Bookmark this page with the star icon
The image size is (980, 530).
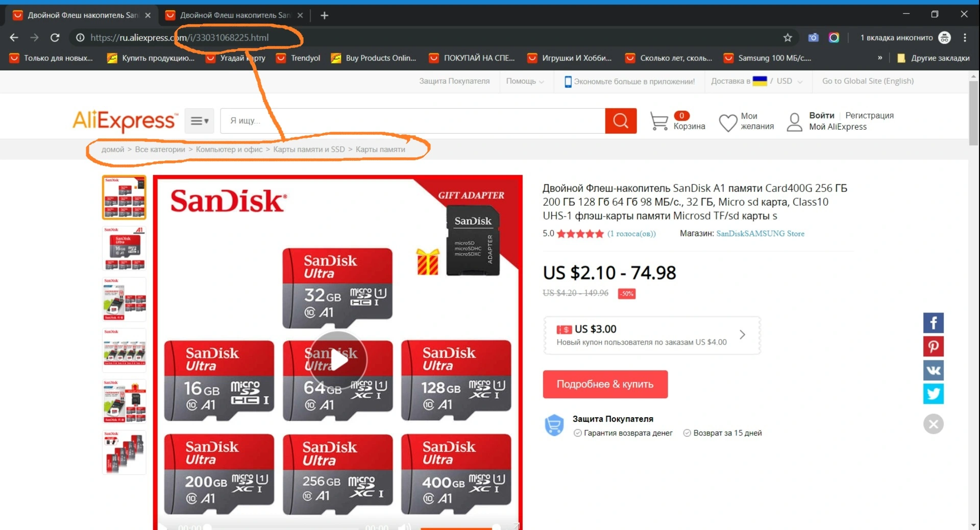[x=788, y=37]
